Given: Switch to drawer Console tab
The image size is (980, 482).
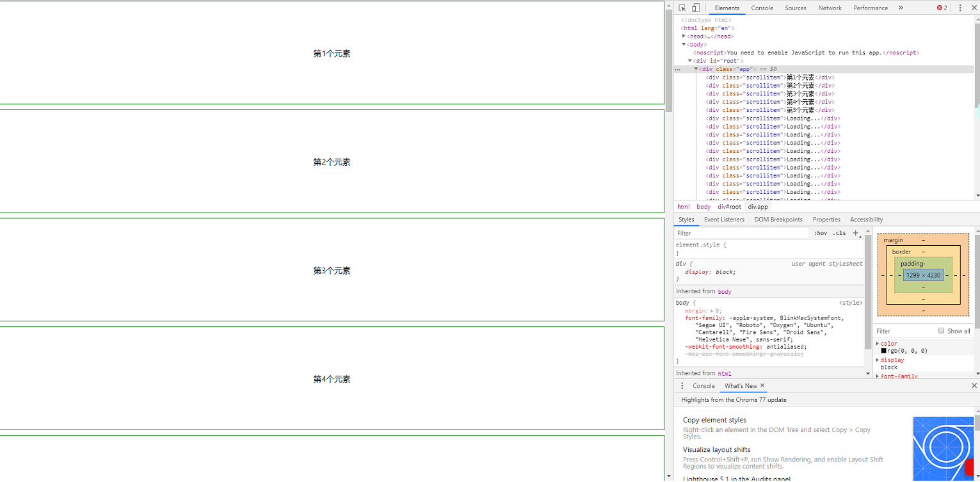Looking at the screenshot, I should click(703, 386).
